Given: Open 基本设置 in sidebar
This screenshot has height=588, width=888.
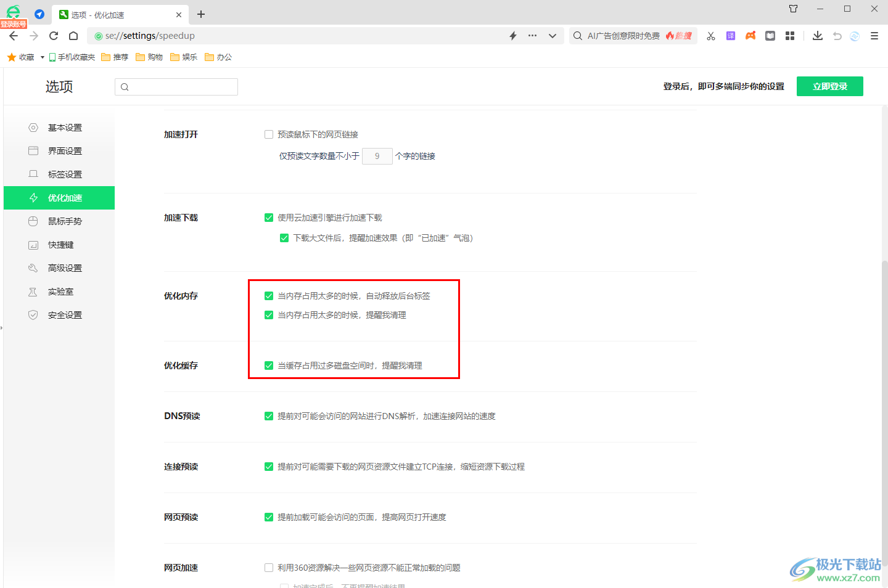Looking at the screenshot, I should [59, 128].
